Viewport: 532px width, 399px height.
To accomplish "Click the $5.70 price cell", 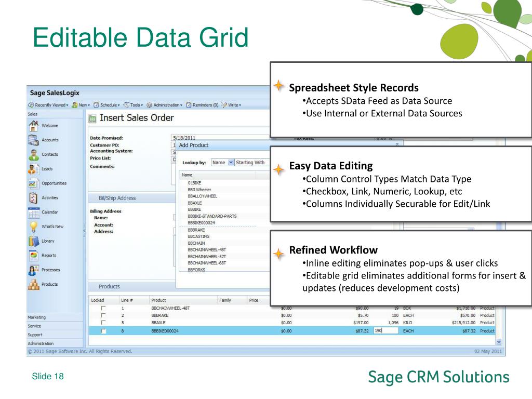I will pos(363,315).
